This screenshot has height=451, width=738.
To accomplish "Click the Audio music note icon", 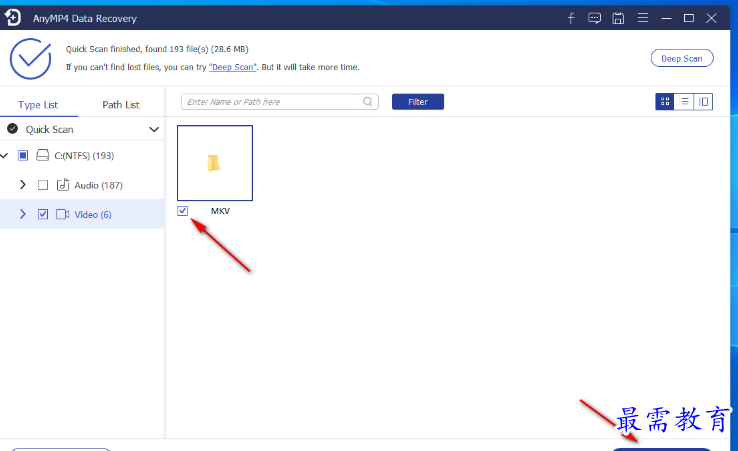I will click(x=63, y=185).
